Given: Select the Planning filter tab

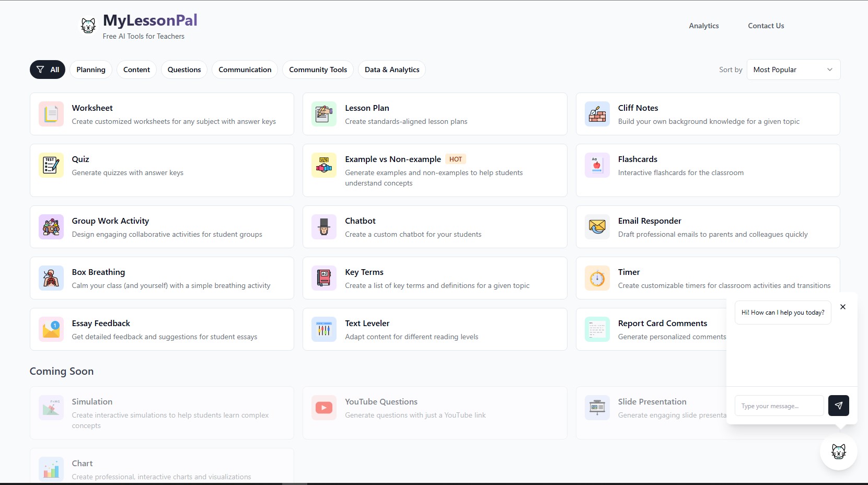Looking at the screenshot, I should click(91, 70).
